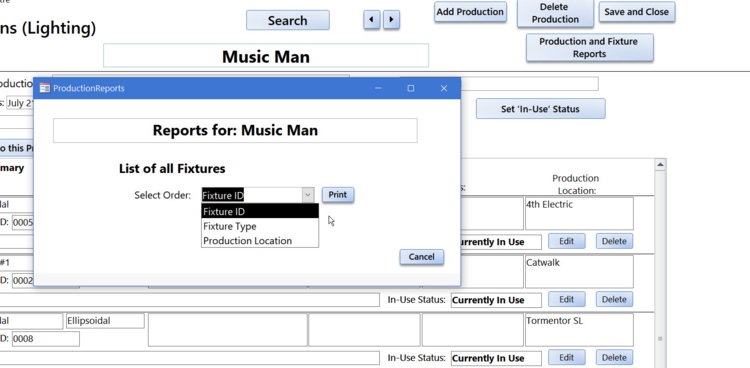
Task: Click Save and Close button
Action: [x=637, y=12]
